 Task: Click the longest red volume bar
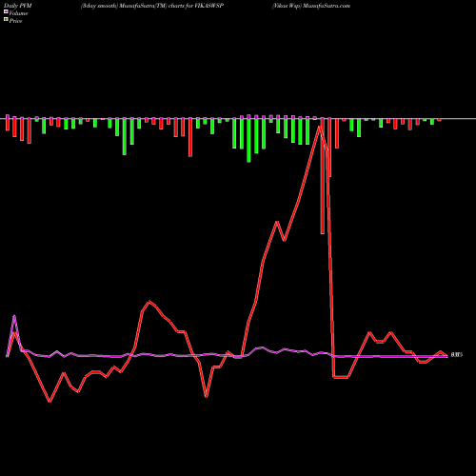coord(323,175)
